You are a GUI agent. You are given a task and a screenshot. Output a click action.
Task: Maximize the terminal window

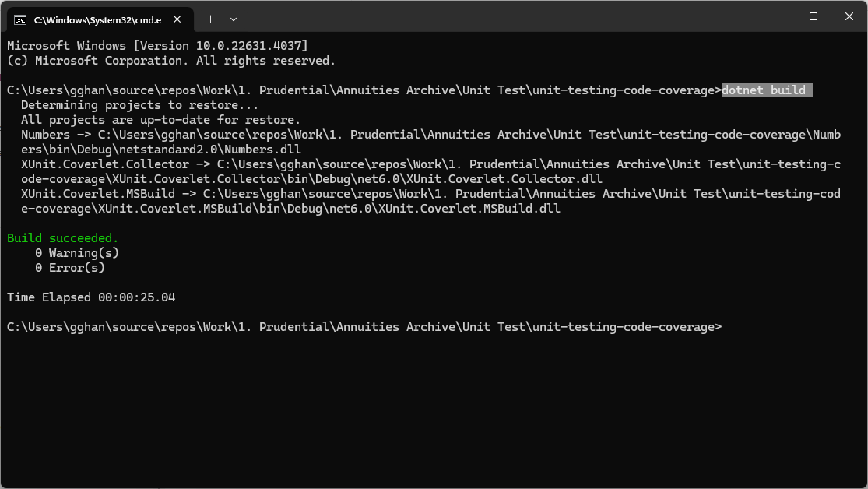[x=813, y=16]
